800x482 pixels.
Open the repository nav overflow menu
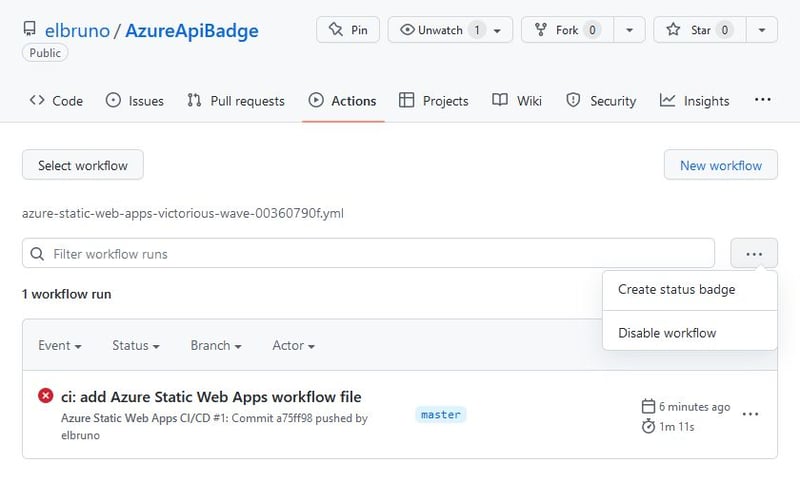[762, 99]
